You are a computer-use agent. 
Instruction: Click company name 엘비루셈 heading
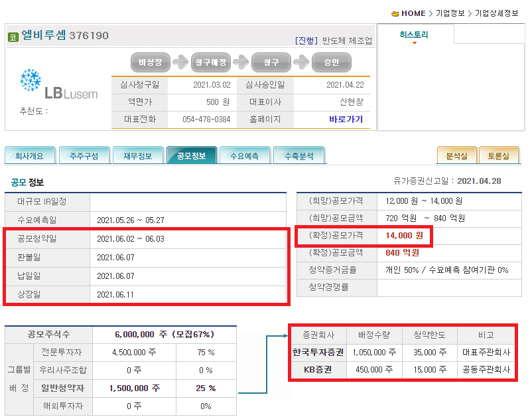tap(43, 35)
